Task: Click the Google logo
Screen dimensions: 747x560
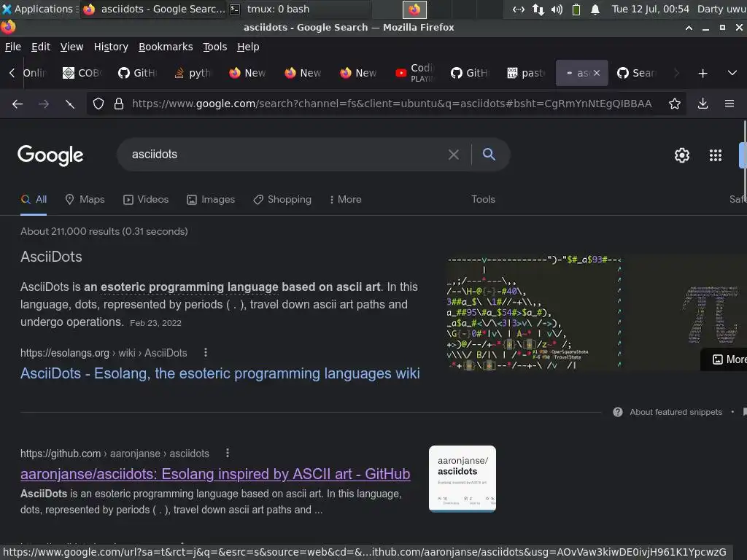Action: (50, 155)
